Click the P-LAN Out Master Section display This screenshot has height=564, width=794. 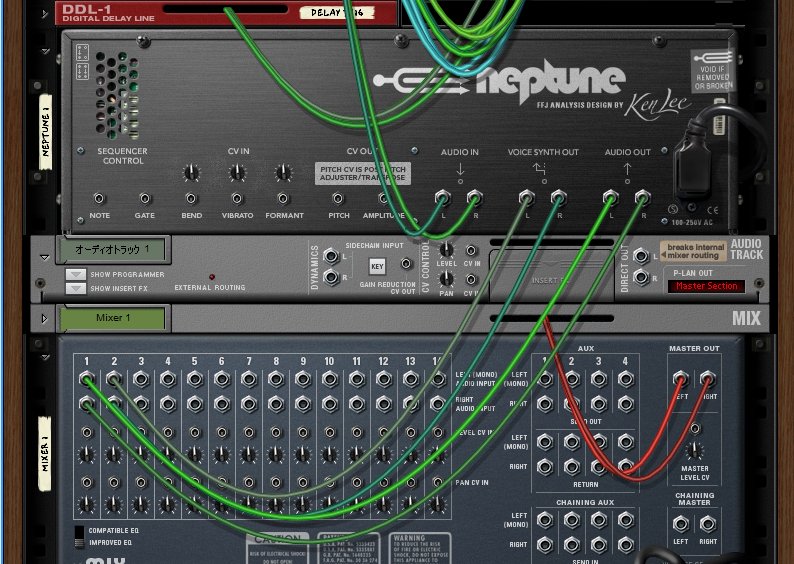[706, 286]
